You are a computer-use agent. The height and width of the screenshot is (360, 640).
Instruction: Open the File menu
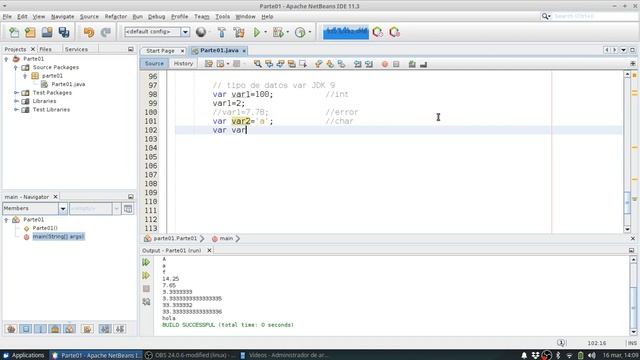click(x=7, y=17)
